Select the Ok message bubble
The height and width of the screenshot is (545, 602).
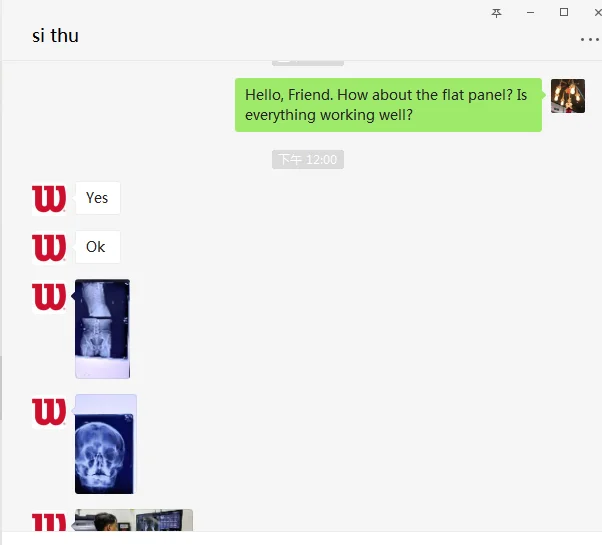tap(98, 247)
